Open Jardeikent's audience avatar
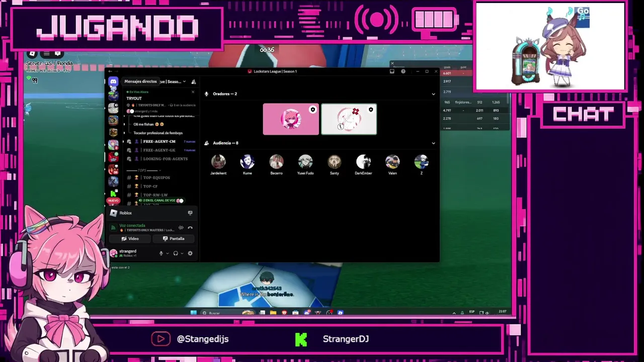 coord(218,161)
